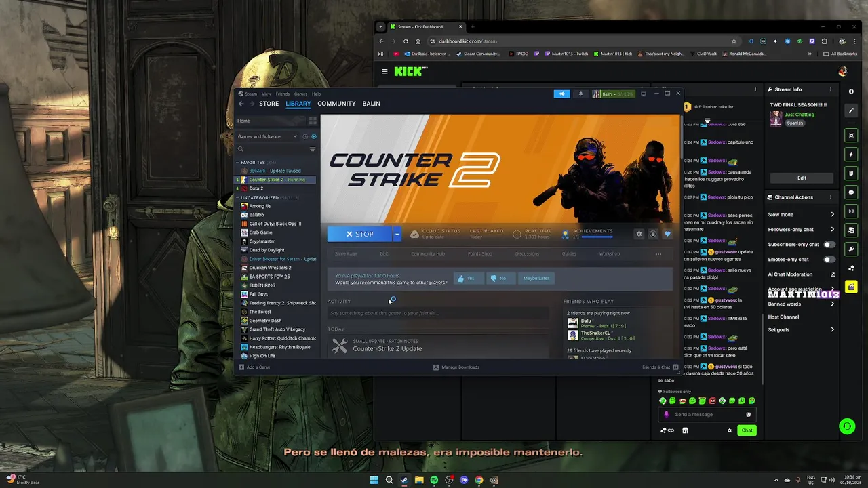Open AI Chat Moderation external link

pos(833,274)
